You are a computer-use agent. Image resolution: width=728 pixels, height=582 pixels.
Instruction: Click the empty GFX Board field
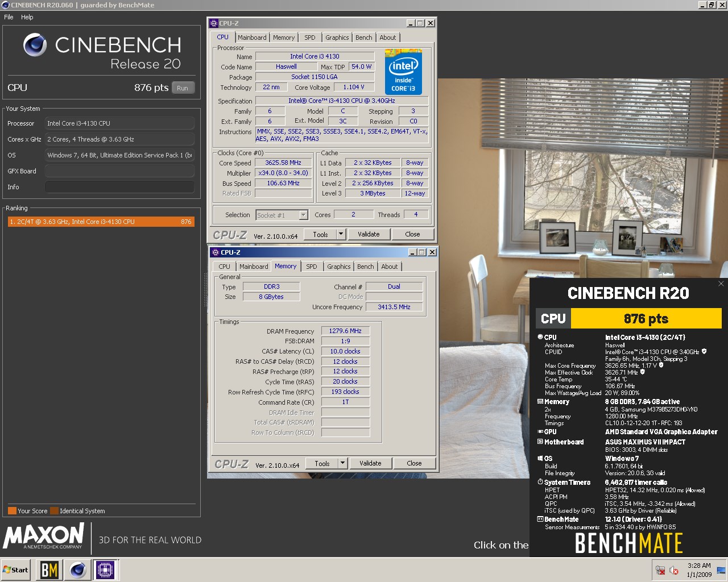click(119, 171)
